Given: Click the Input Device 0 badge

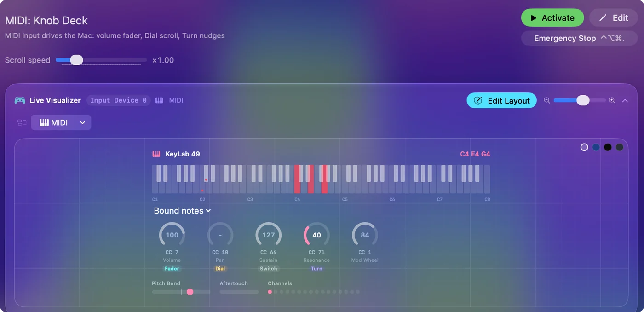Looking at the screenshot, I should tap(118, 100).
